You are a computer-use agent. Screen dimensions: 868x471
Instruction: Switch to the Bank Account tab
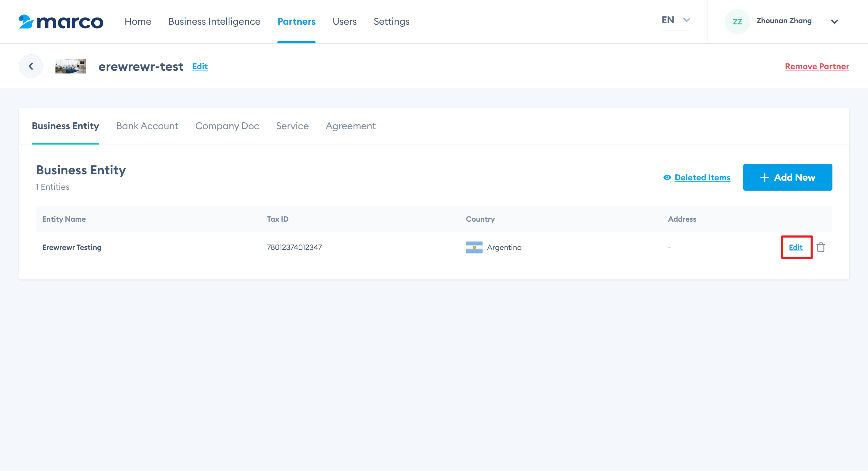click(147, 126)
